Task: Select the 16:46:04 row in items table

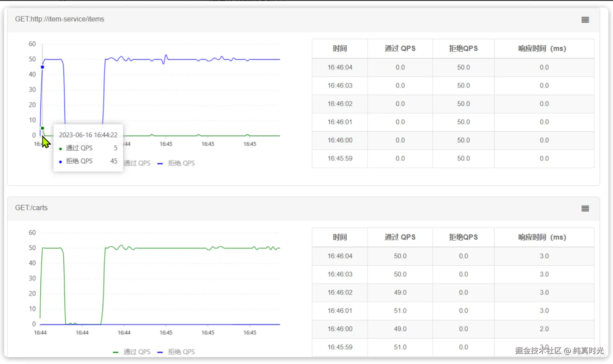Action: [453, 67]
